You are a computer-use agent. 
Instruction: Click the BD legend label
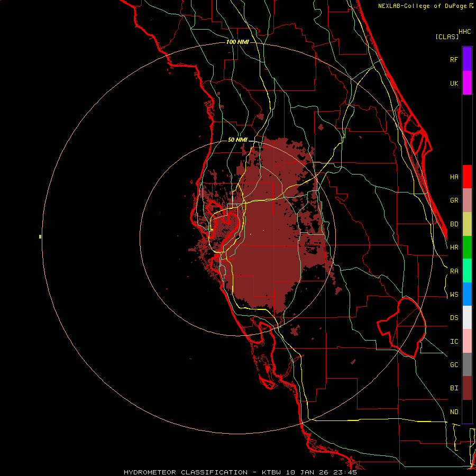[454, 224]
